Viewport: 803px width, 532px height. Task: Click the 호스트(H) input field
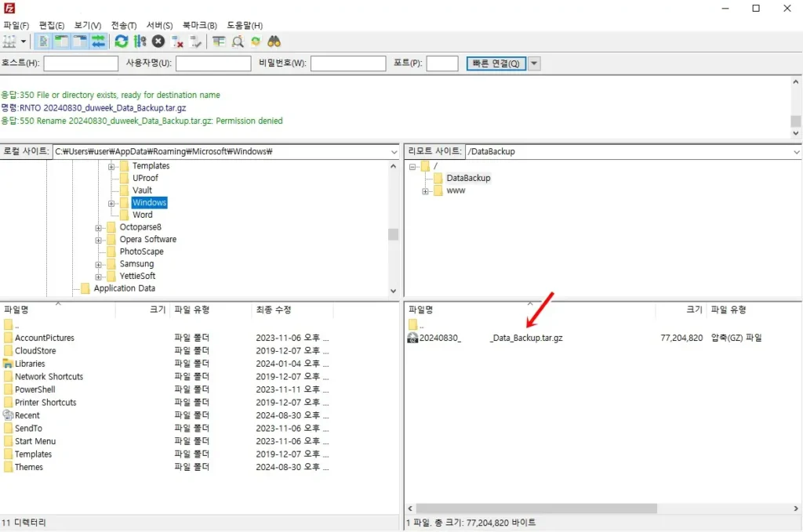81,63
